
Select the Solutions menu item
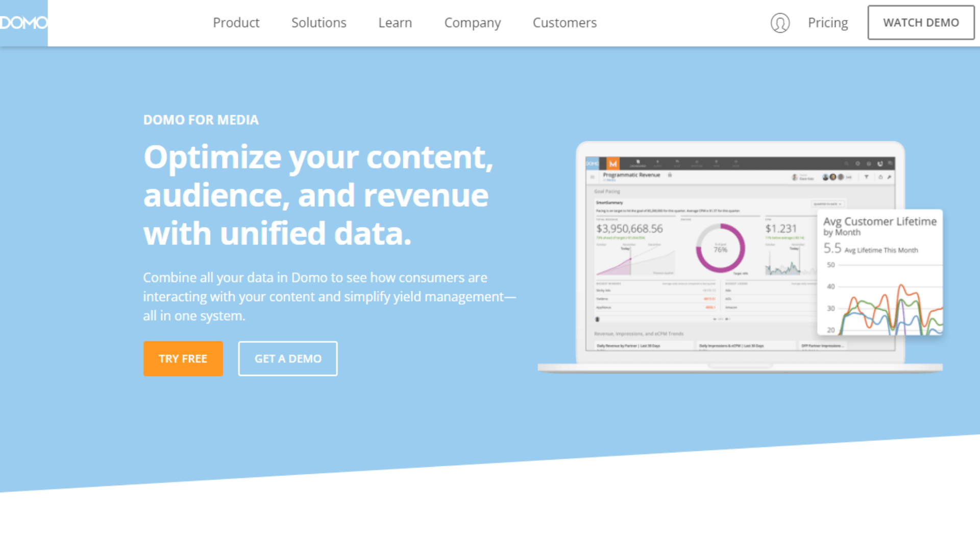coord(318,22)
